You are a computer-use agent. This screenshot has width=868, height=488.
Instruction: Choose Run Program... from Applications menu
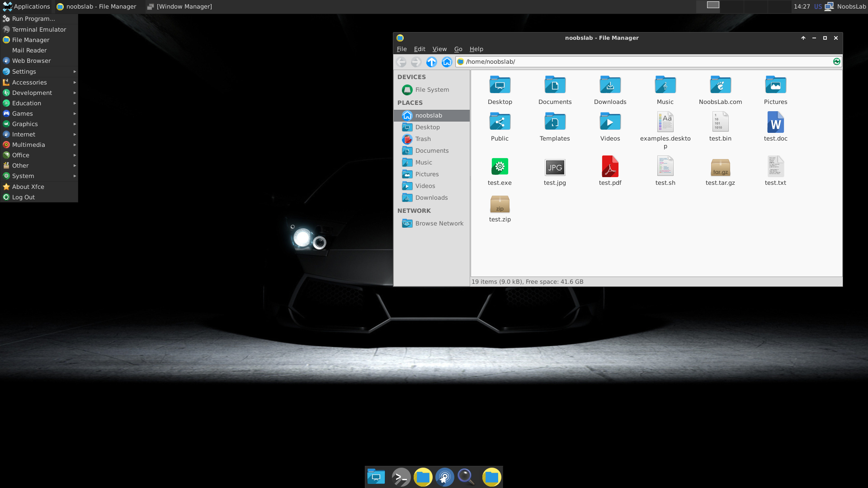39,19
